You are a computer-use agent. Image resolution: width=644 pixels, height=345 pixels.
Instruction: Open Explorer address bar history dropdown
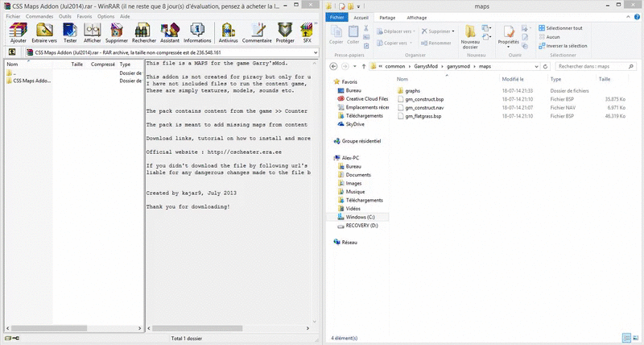536,66
